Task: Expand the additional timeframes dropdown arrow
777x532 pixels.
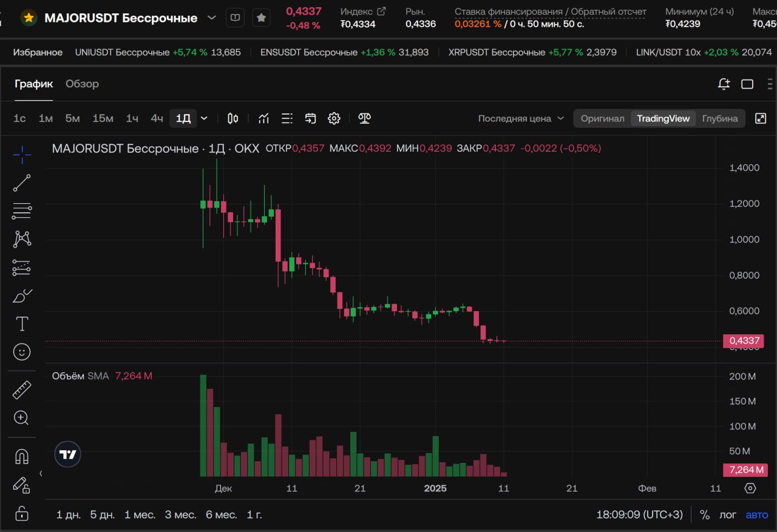Action: tap(204, 118)
